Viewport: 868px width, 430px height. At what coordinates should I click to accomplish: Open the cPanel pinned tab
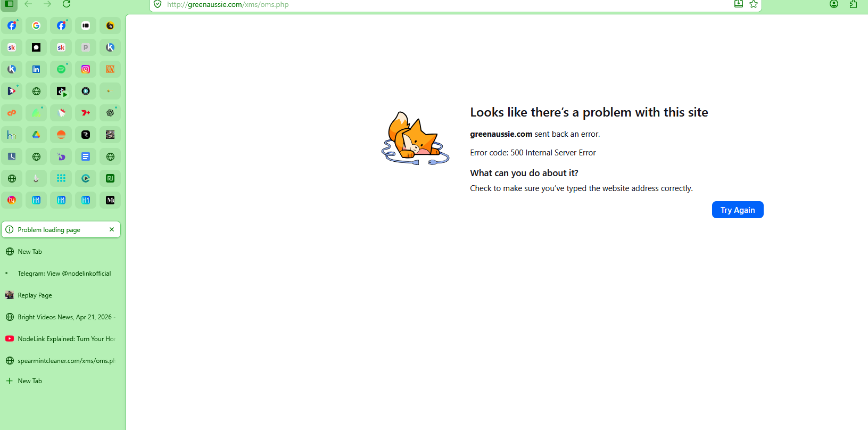pos(12,113)
